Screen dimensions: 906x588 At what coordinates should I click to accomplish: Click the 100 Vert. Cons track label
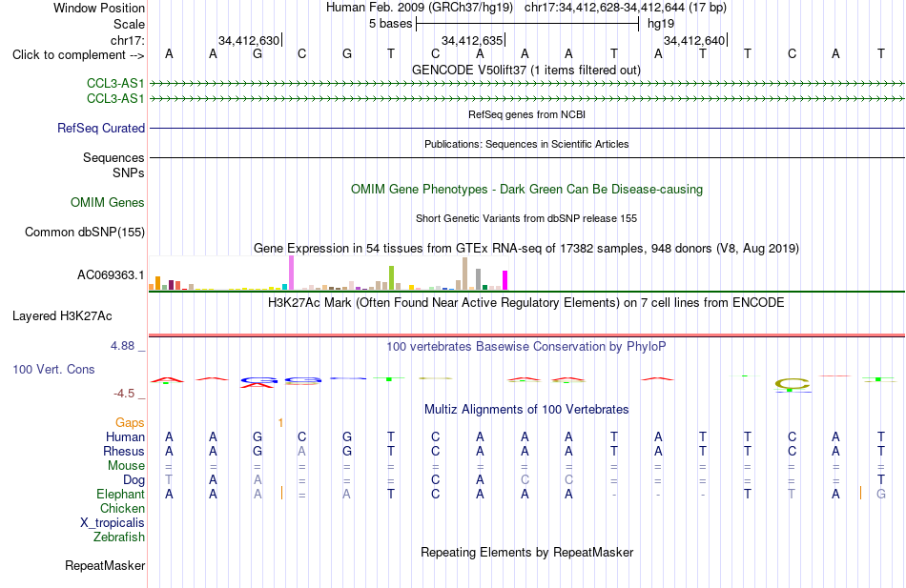[53, 369]
